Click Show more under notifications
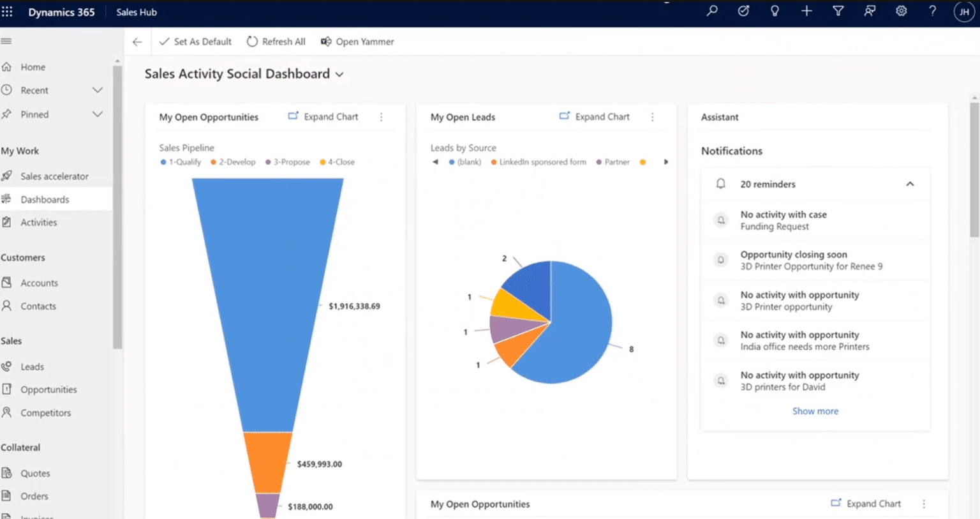 coord(815,411)
